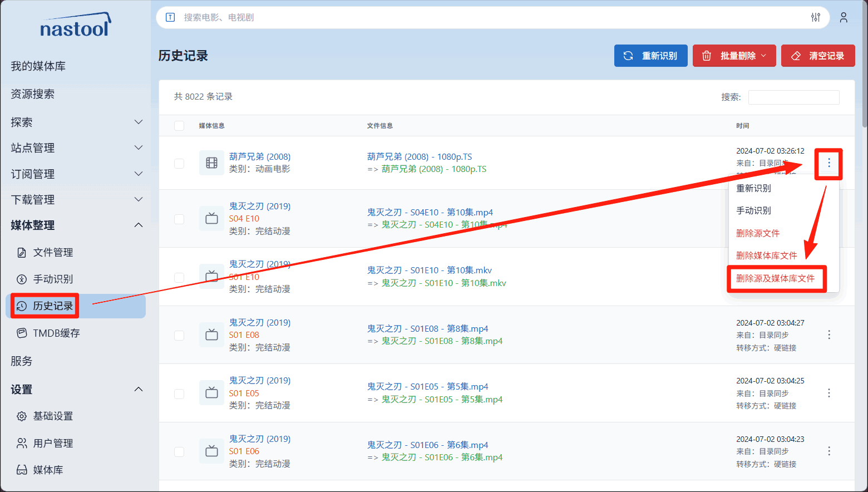The image size is (868, 492).
Task: Expand the 站点管理 sidebar section
Action: (76, 148)
